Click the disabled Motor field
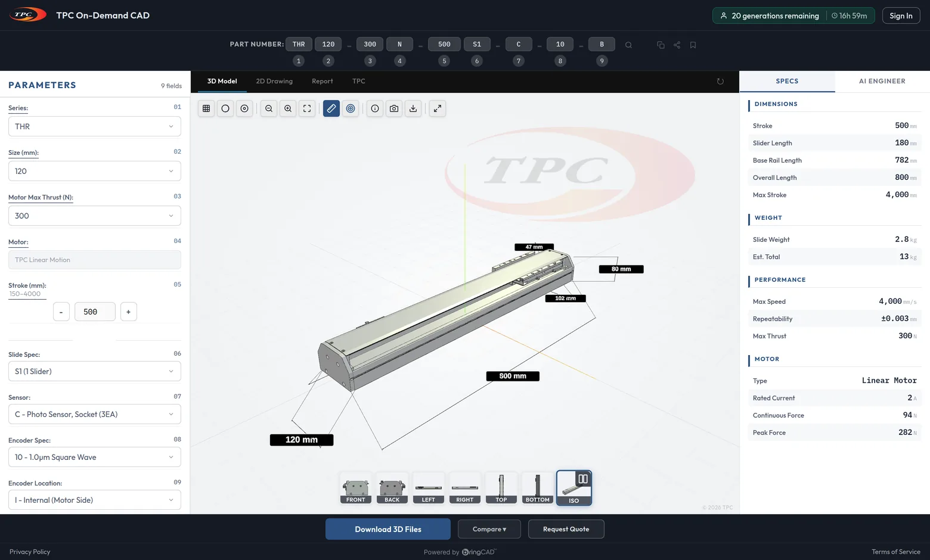930x560 pixels. pos(95,260)
